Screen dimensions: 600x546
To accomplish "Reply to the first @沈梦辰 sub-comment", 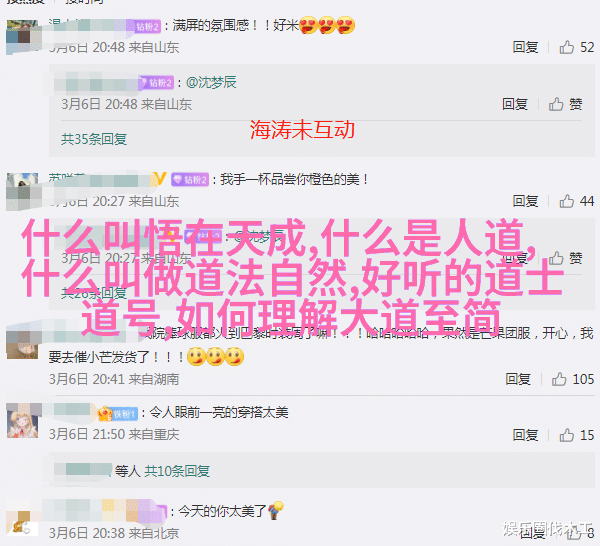I will [515, 104].
